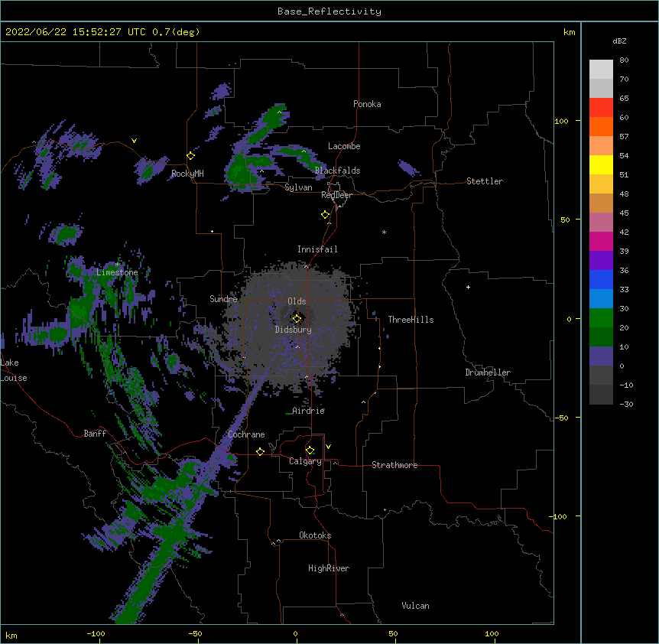Click the HighRiver label
Viewport: 659px width, 644px height.
coord(329,568)
